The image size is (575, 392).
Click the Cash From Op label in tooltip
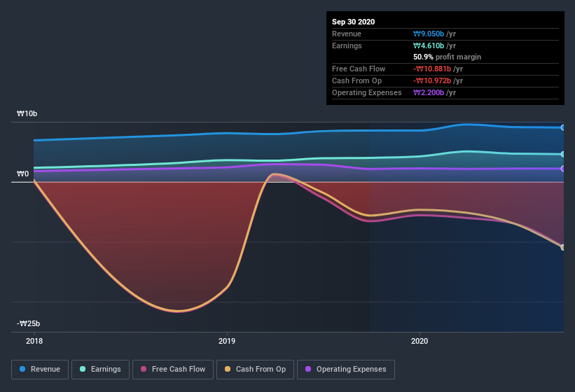[x=356, y=80]
